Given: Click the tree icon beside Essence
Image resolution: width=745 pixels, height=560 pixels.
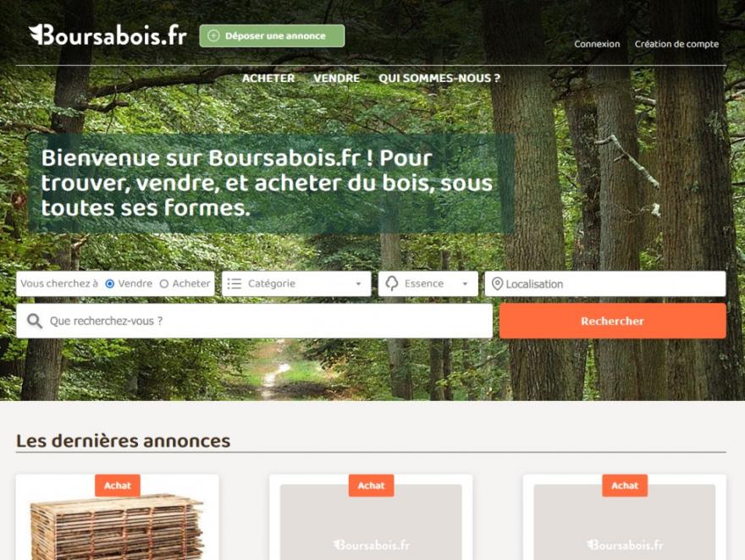Looking at the screenshot, I should (391, 283).
